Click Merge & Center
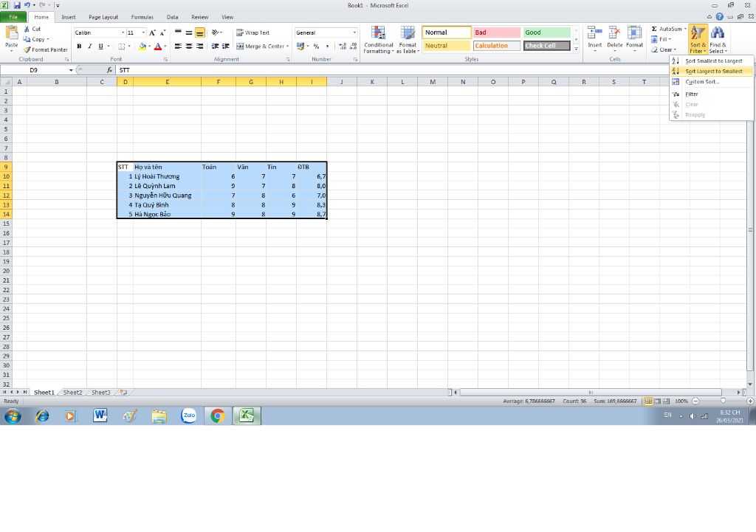This screenshot has width=756, height=532. coord(261,46)
